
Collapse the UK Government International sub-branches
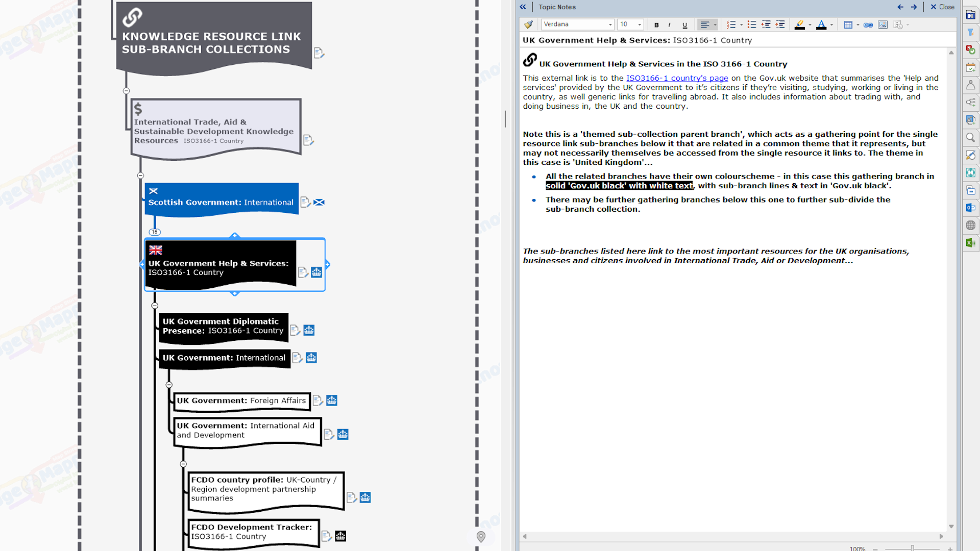[x=169, y=385]
